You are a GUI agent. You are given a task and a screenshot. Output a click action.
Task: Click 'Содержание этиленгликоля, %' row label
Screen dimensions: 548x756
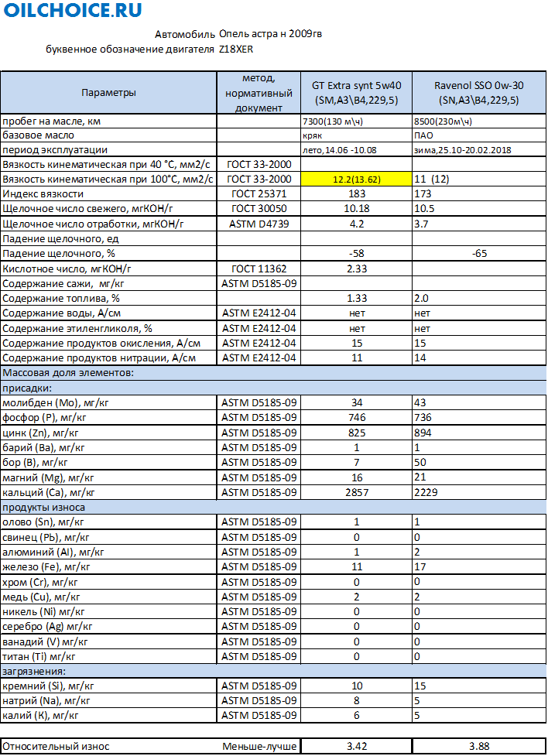click(x=77, y=328)
